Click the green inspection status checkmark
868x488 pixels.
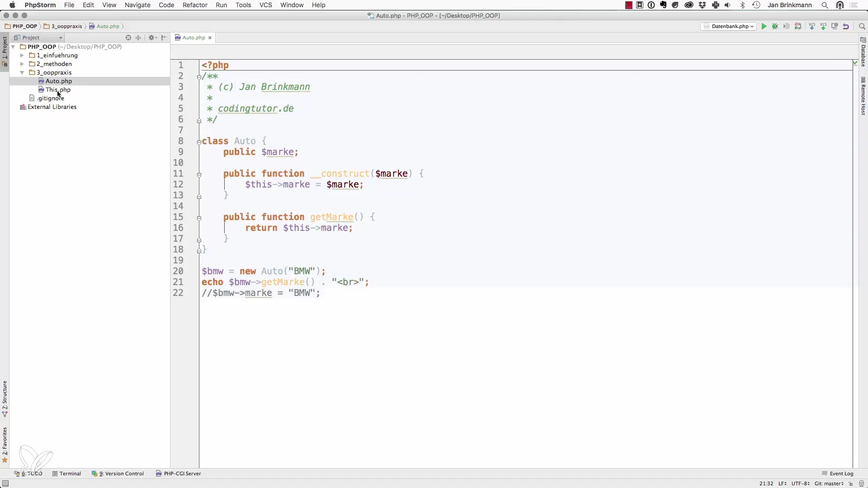point(855,63)
